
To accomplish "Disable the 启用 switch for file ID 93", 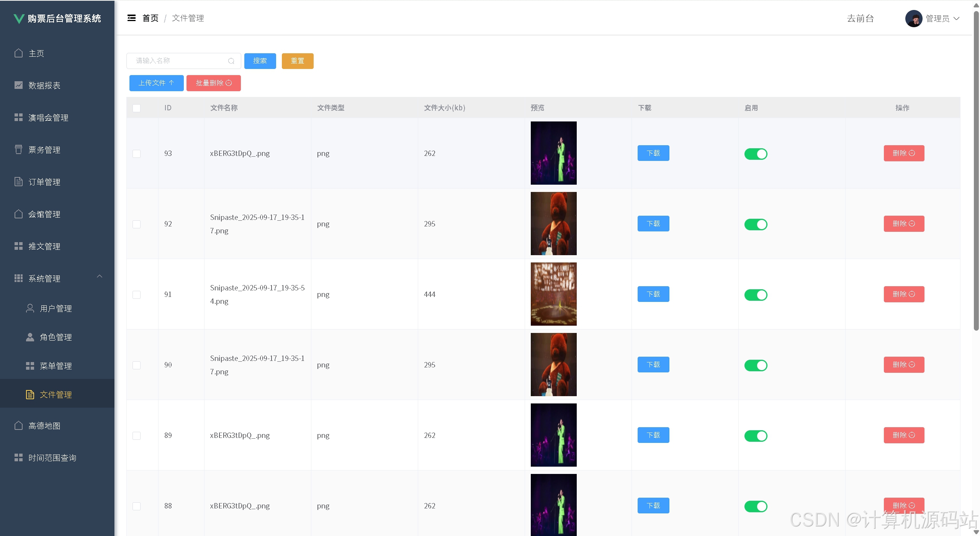I will coord(756,154).
